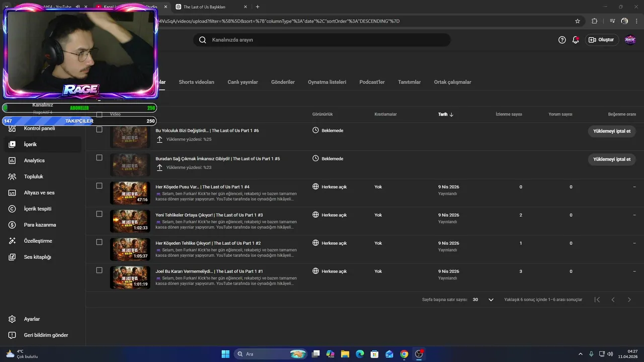Open thumbnail of Part 1 #2 video
This screenshot has height=362, width=644.
point(130,249)
